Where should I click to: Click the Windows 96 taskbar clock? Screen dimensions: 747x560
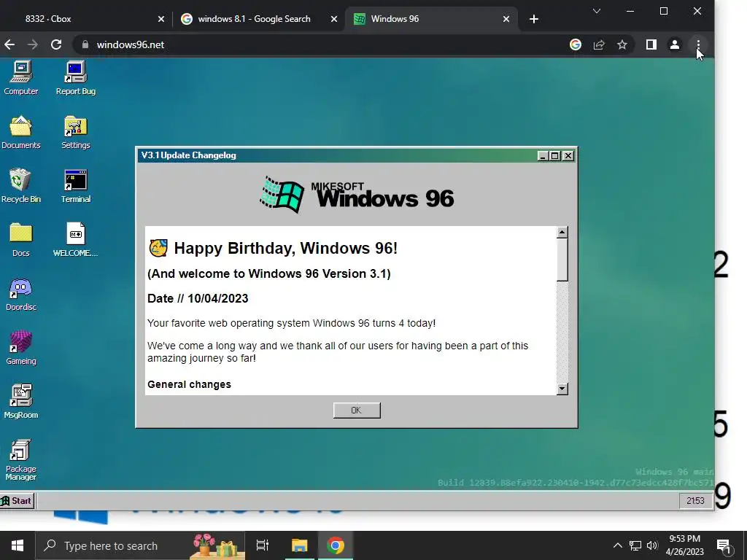coord(695,500)
